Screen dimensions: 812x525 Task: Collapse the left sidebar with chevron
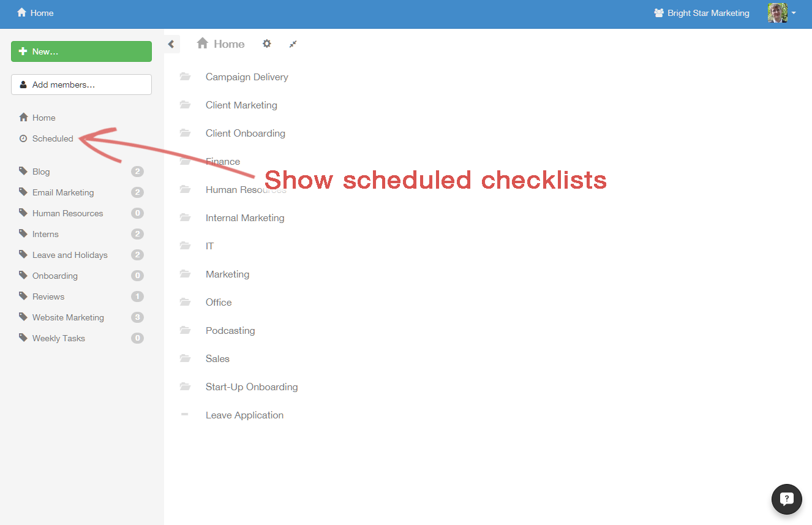171,44
